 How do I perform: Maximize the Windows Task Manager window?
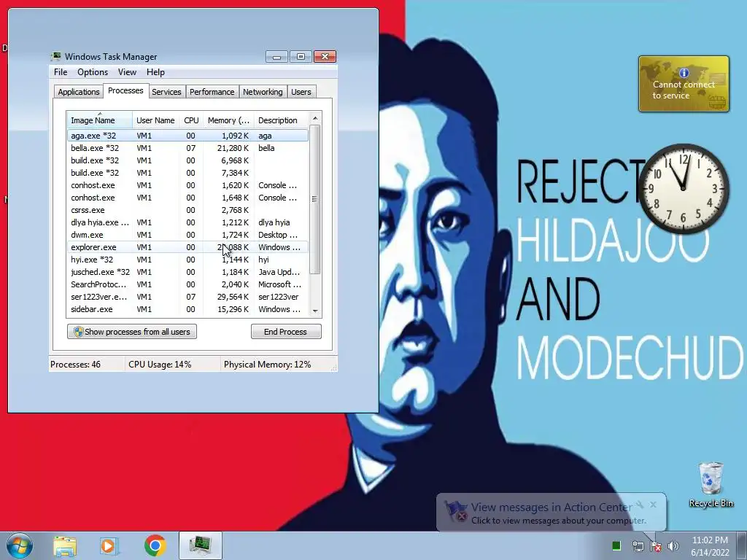[301, 57]
